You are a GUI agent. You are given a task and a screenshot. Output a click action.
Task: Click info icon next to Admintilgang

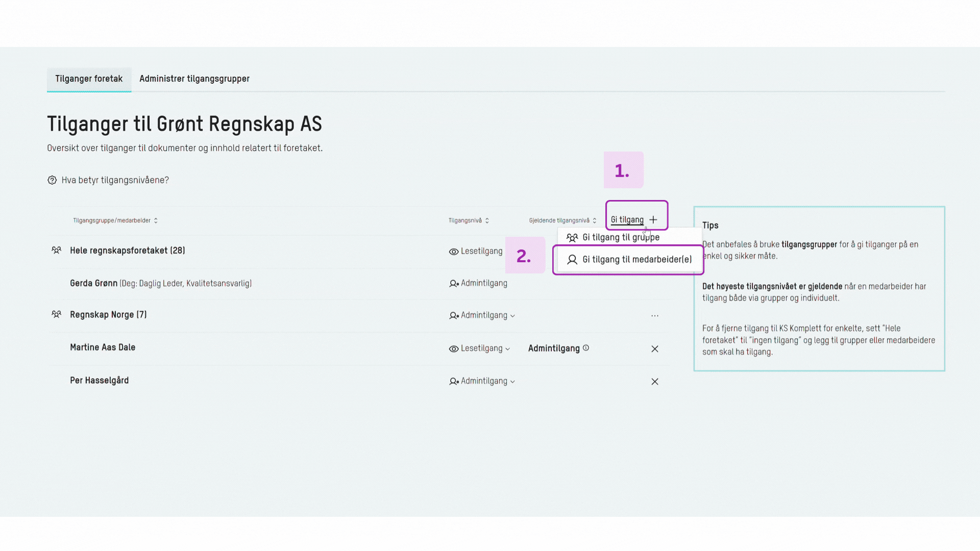[x=586, y=348]
